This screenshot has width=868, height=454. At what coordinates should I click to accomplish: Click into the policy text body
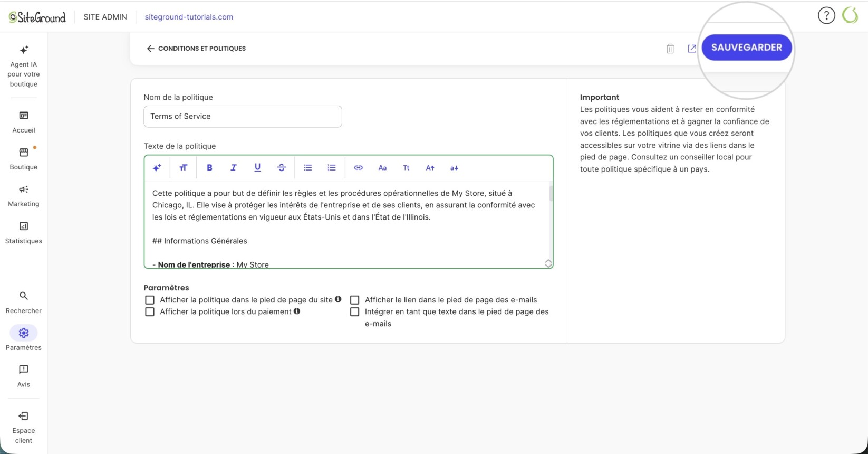coord(346,224)
